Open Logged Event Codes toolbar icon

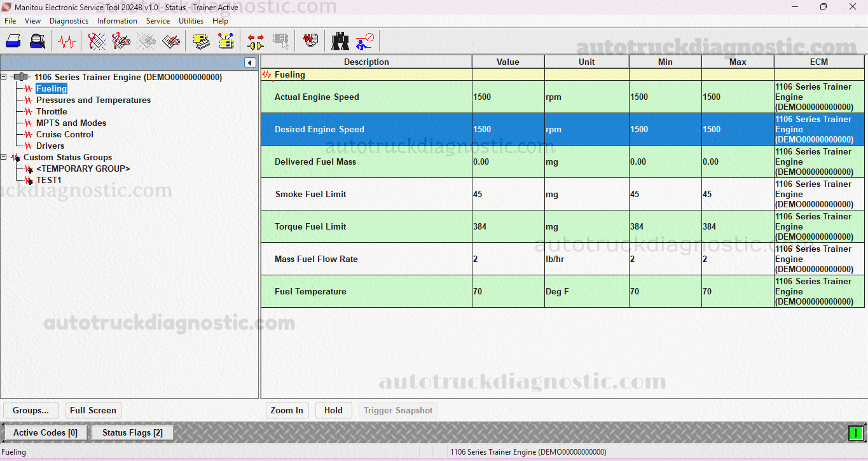[x=170, y=41]
